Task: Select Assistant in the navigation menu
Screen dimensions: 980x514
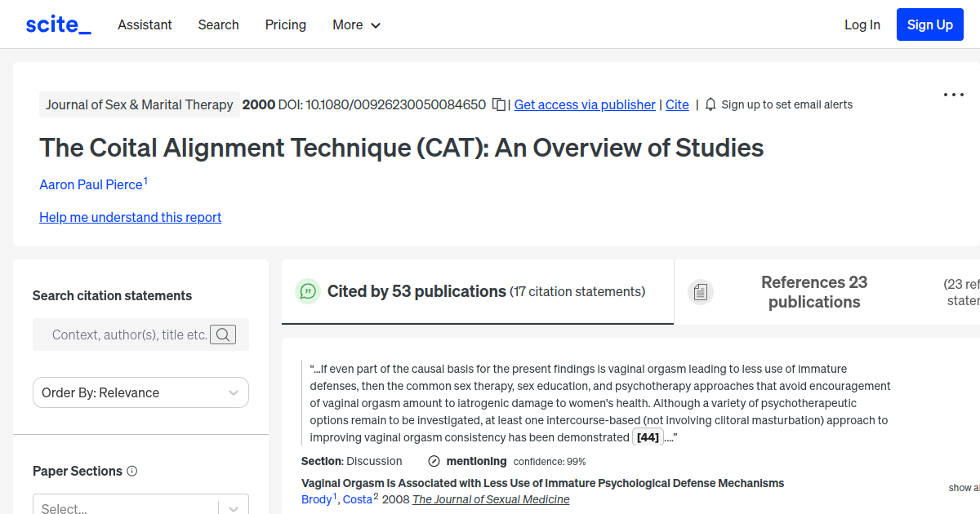Action: 145,24
